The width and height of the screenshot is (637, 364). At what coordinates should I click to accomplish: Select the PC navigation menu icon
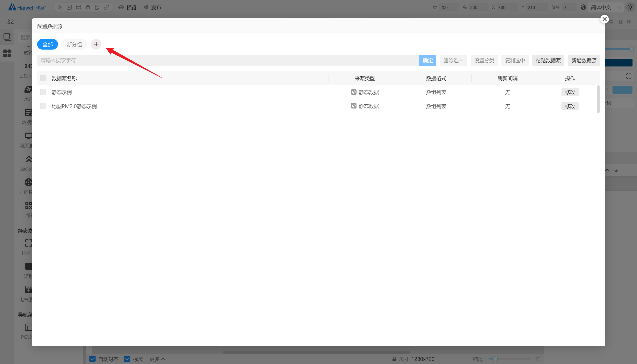[28, 327]
